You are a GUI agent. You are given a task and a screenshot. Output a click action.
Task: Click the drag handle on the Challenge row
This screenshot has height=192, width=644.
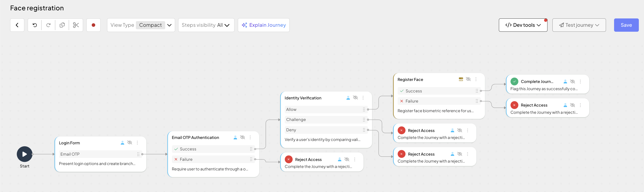(x=364, y=120)
